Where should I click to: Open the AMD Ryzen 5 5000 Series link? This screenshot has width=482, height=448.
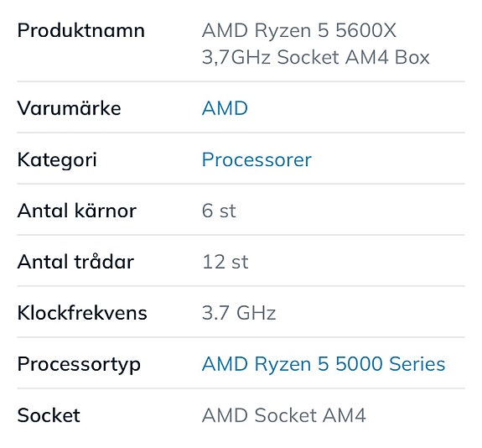pos(324,364)
